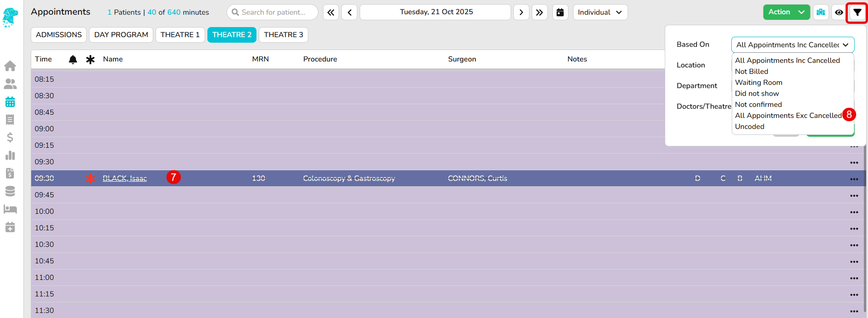The image size is (868, 318).
Task: Open the 10:00 row ellipsis menu
Action: point(854,212)
